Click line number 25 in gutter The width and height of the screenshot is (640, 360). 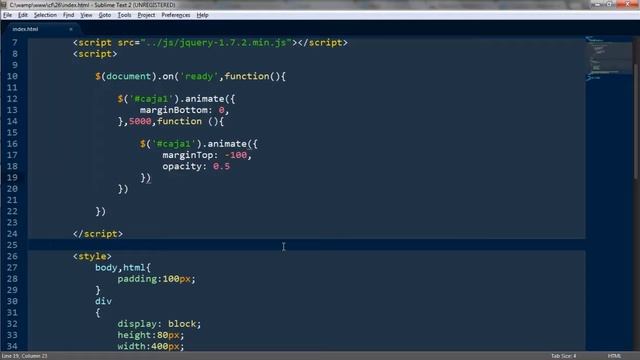(x=12, y=245)
